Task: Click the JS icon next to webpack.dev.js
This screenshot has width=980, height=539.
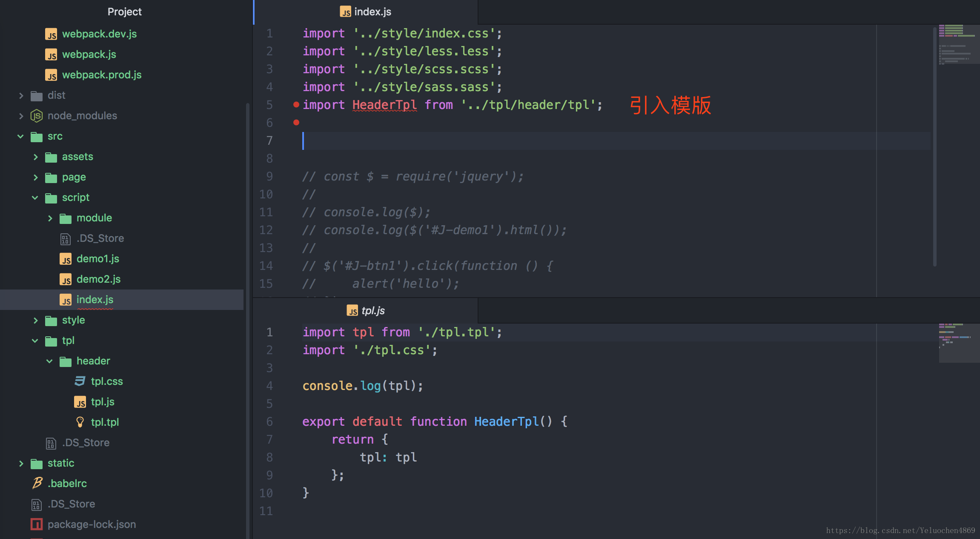Action: click(51, 34)
